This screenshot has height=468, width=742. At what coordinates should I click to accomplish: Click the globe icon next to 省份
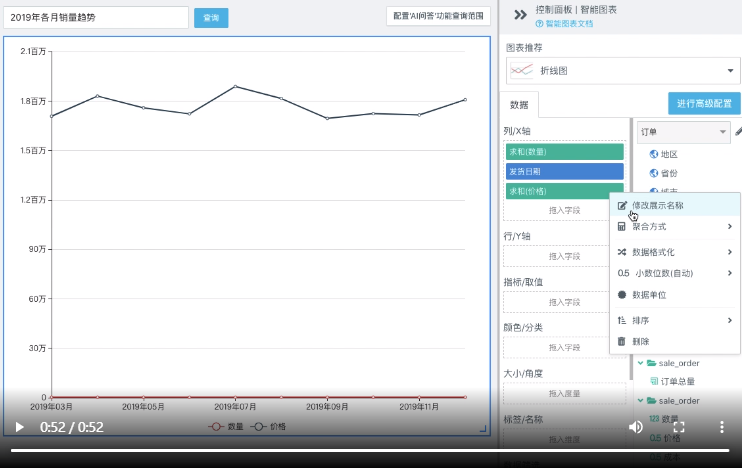654,173
